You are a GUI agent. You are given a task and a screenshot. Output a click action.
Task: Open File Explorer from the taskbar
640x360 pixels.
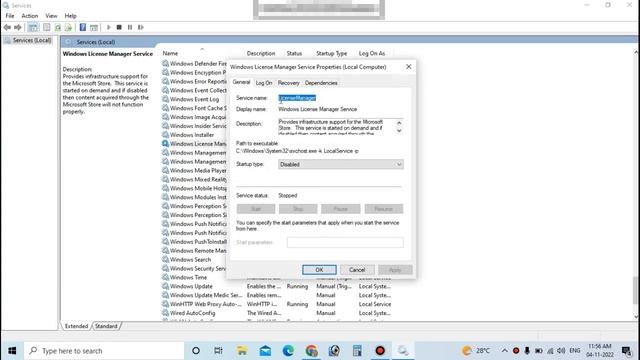click(242, 351)
